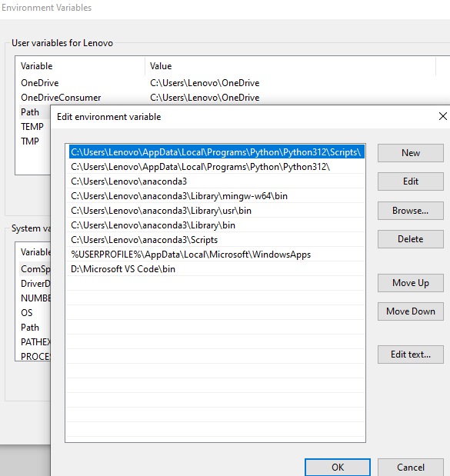Screen dimensions: 450x476
Task: Click Move Down button
Action: 411,311
